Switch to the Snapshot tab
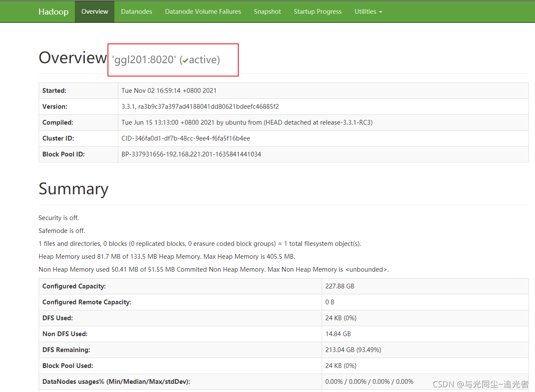The width and height of the screenshot is (535, 392). point(267,12)
